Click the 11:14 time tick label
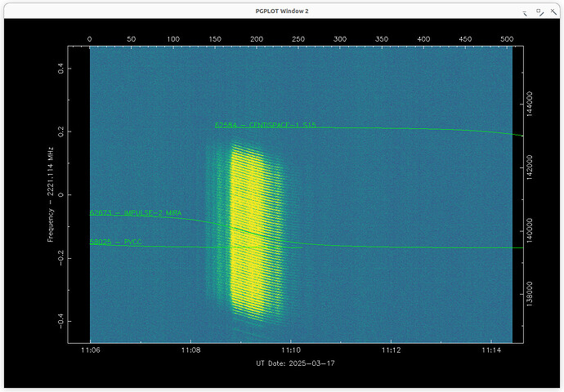This screenshot has height=392, width=564. tap(491, 350)
